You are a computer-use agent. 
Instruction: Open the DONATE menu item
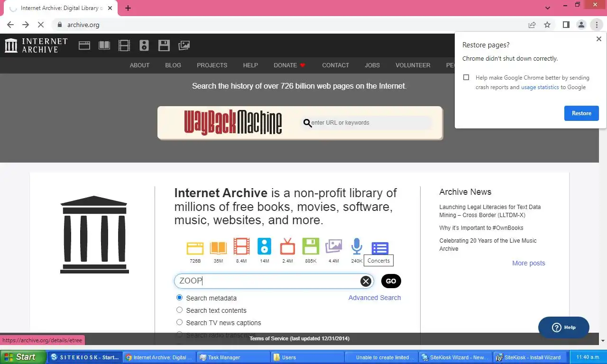289,65
